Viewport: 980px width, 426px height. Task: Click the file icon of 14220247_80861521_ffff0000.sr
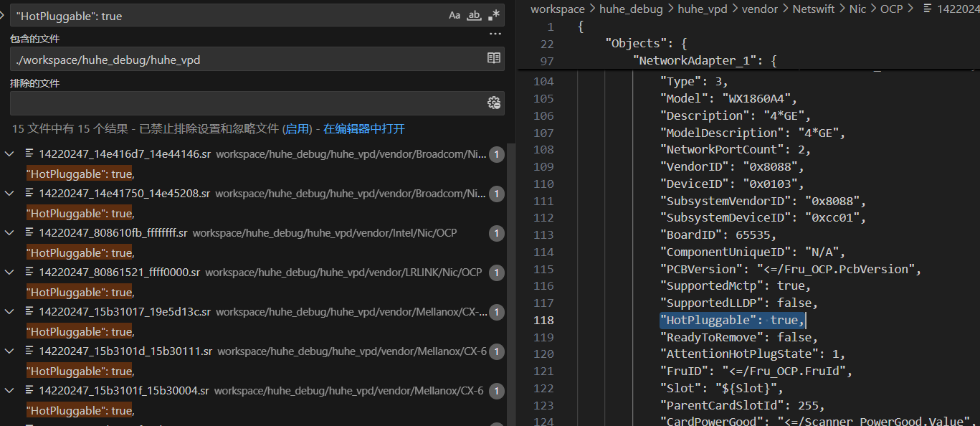tap(30, 272)
